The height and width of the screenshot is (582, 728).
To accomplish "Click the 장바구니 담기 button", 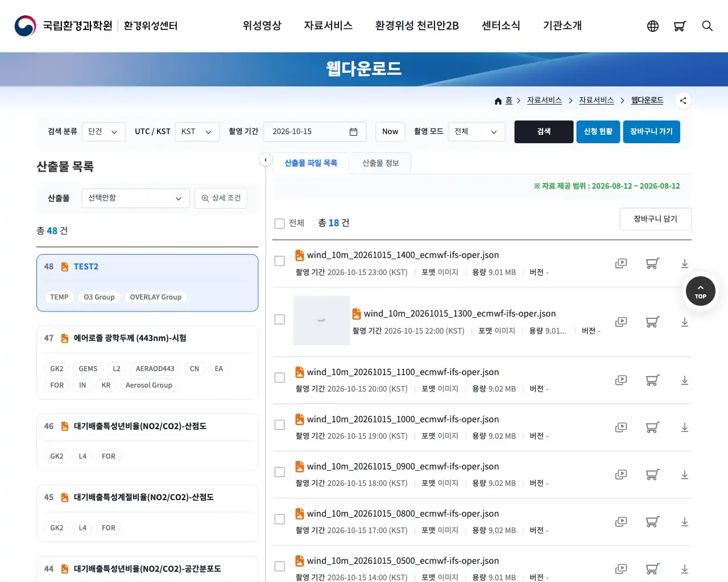I will (x=655, y=219).
